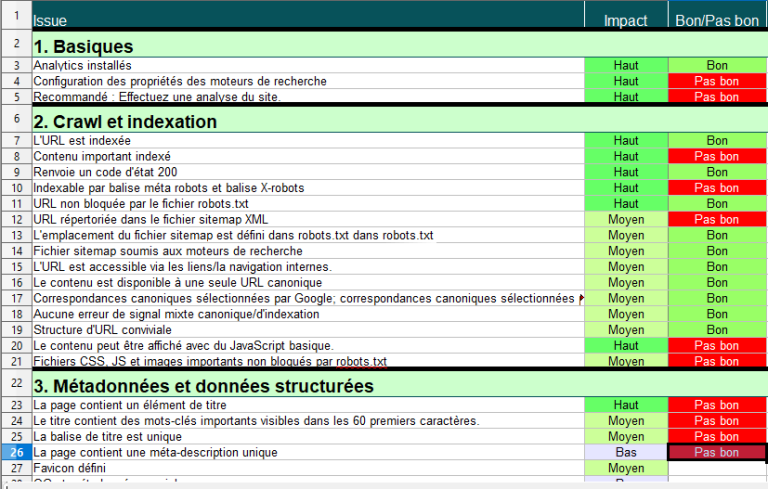The height and width of the screenshot is (489, 768).
Task: Click the '2. Crawl et indexation' heading
Action: 125,121
